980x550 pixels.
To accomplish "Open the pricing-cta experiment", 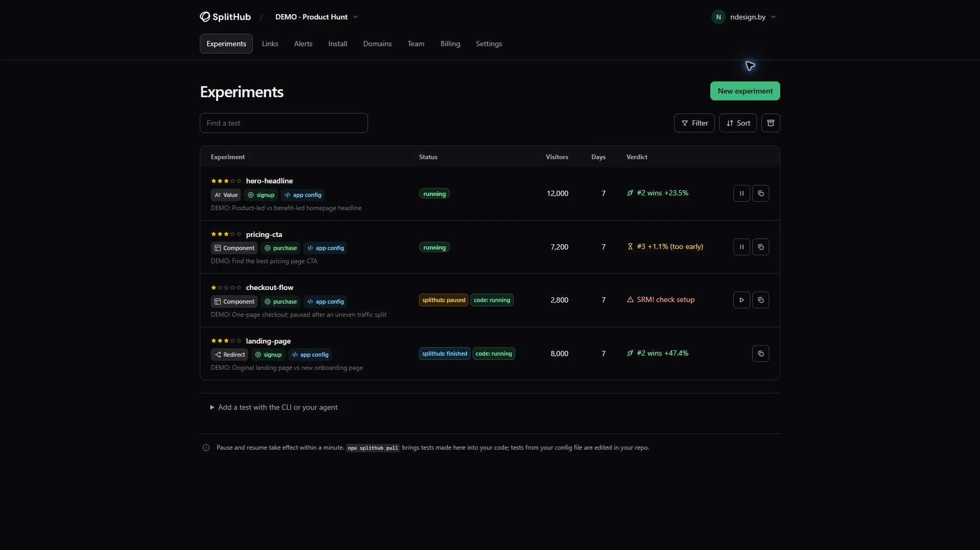I will pyautogui.click(x=264, y=234).
